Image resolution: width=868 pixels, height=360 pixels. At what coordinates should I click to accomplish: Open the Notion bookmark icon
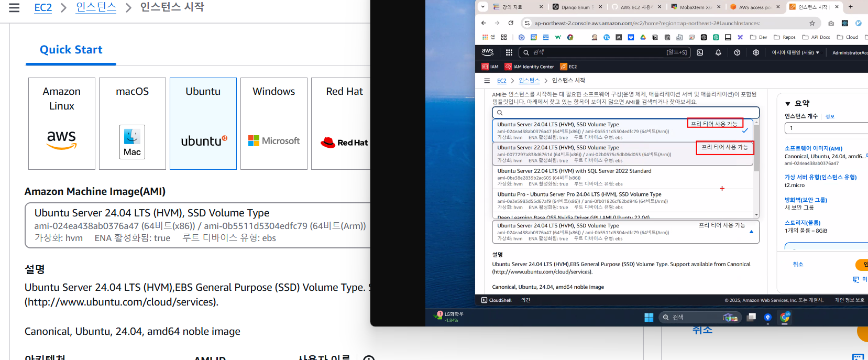[x=655, y=37]
